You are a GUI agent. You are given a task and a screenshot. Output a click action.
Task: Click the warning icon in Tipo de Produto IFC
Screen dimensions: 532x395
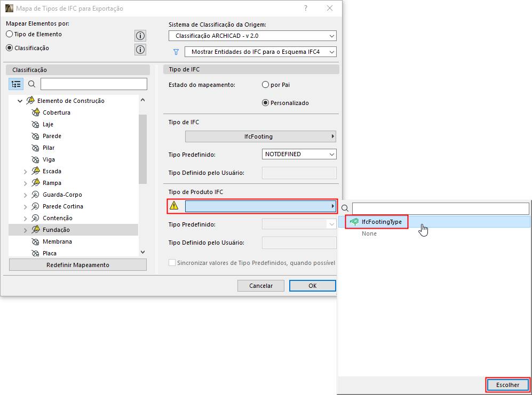174,205
